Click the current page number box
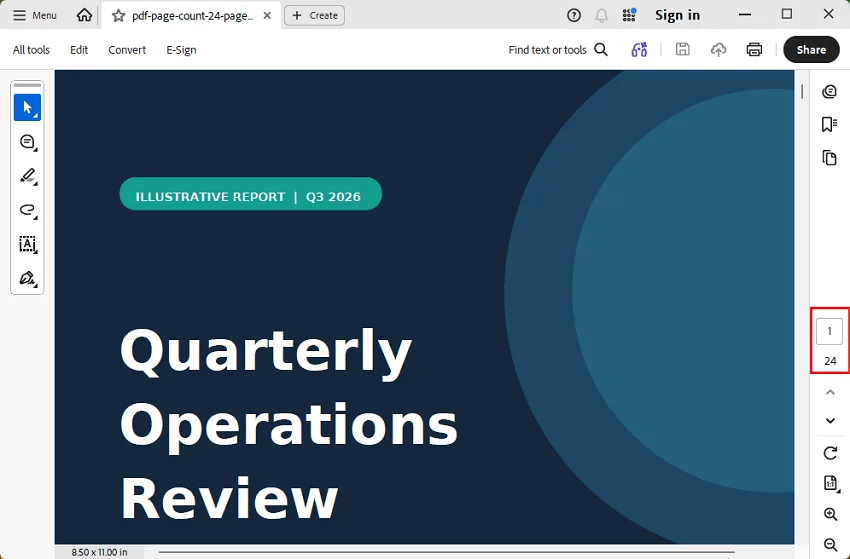 click(x=829, y=331)
